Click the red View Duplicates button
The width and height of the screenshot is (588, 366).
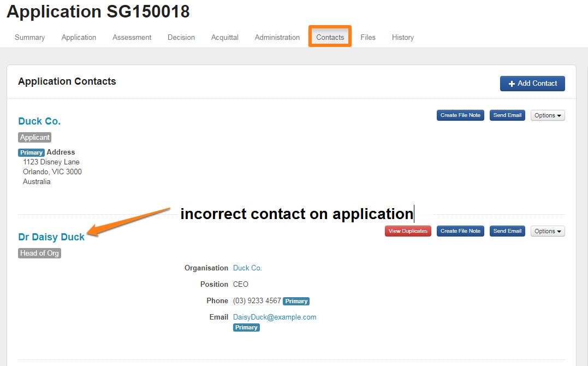tap(408, 231)
